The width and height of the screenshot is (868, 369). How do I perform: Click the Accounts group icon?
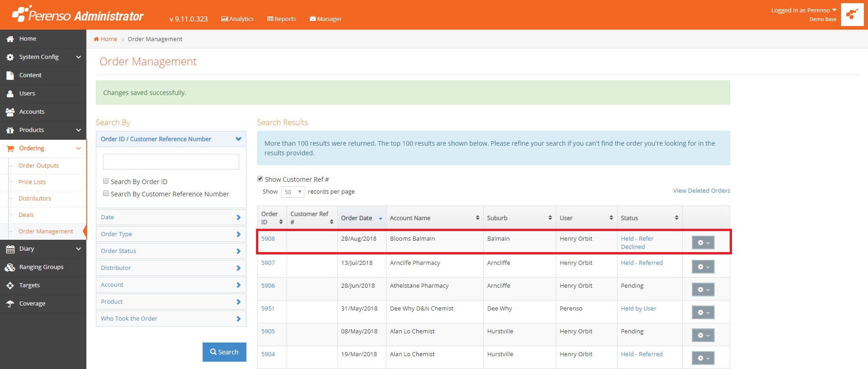point(10,112)
